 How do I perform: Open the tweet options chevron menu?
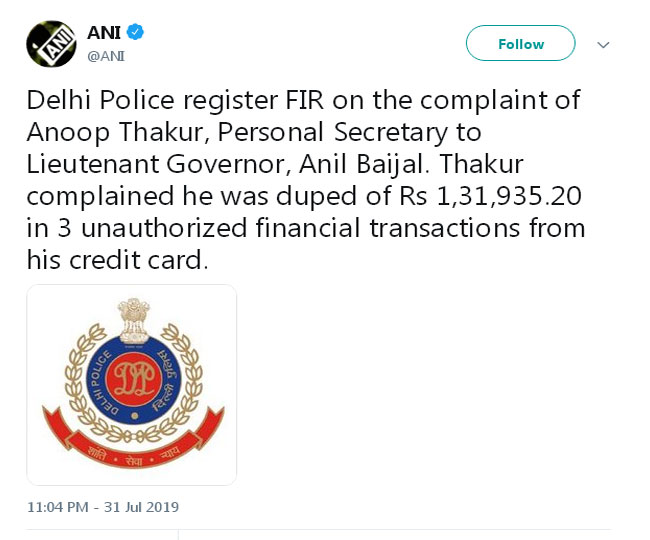point(603,45)
